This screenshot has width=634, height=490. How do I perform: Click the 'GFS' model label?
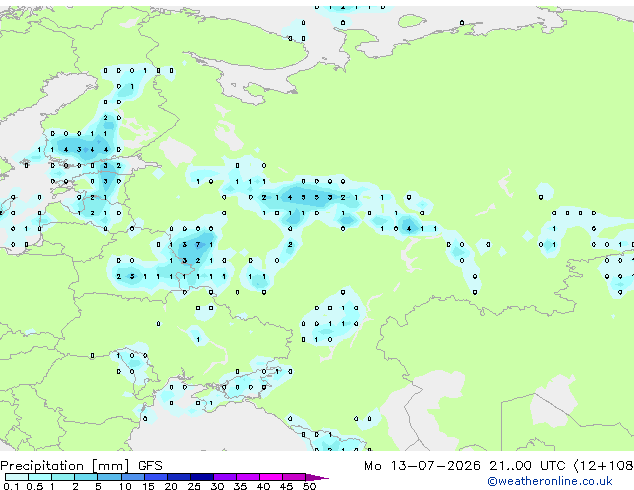pyautogui.click(x=150, y=466)
